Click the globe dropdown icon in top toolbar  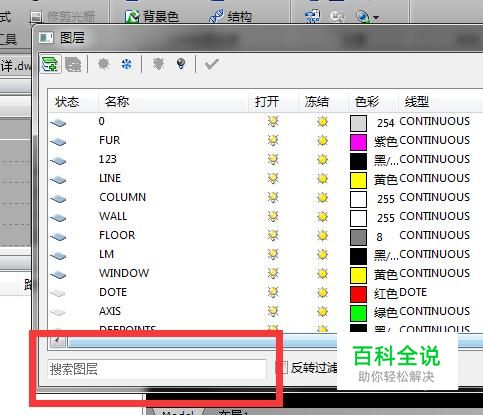point(367,16)
